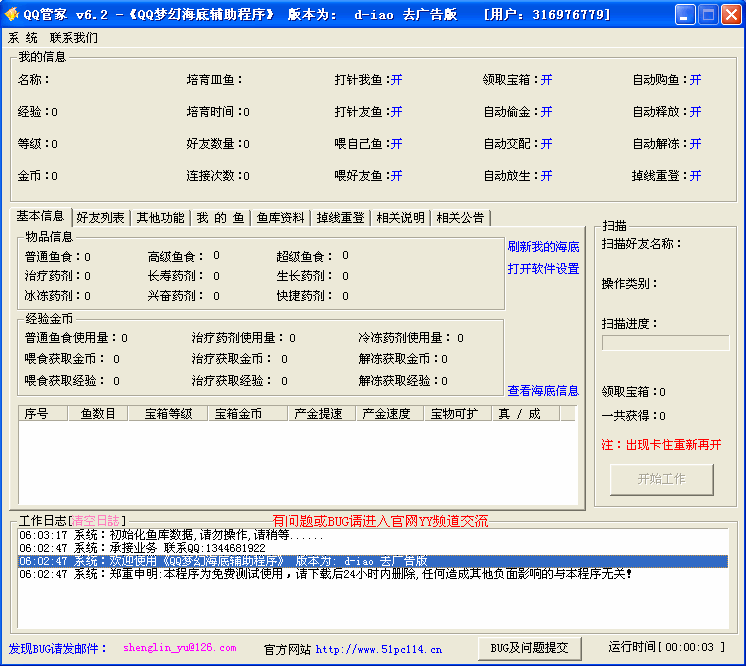Click the 产金提速 column header
This screenshot has height=666, width=746.
click(x=322, y=414)
